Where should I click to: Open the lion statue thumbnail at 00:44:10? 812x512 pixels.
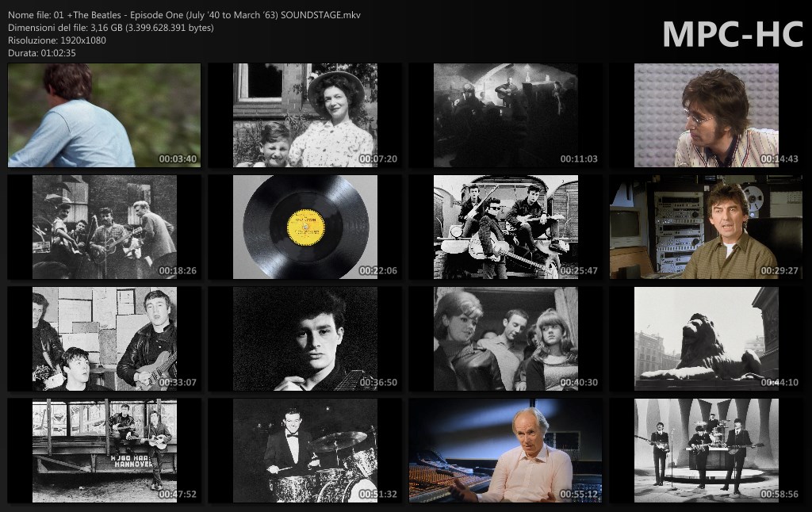click(x=707, y=338)
